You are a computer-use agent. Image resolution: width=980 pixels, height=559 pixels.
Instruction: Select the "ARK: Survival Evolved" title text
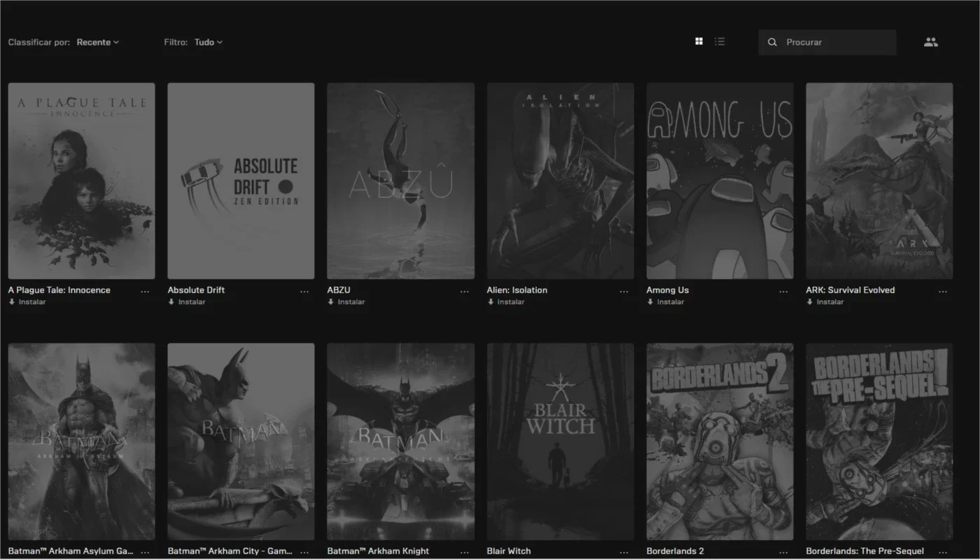(850, 290)
